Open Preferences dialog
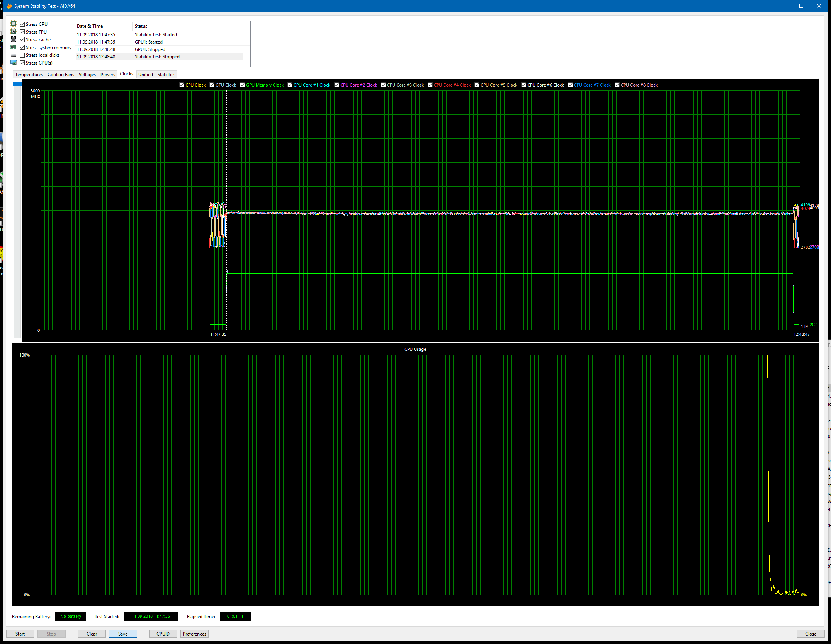Screen dimensions: 831x644 click(x=194, y=634)
